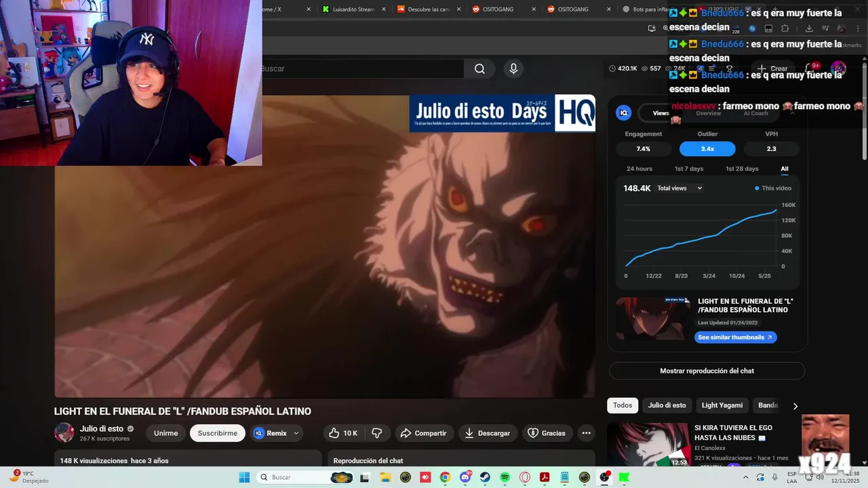Show hidden system tray icons chevron
This screenshot has width=868, height=488.
[x=746, y=477]
